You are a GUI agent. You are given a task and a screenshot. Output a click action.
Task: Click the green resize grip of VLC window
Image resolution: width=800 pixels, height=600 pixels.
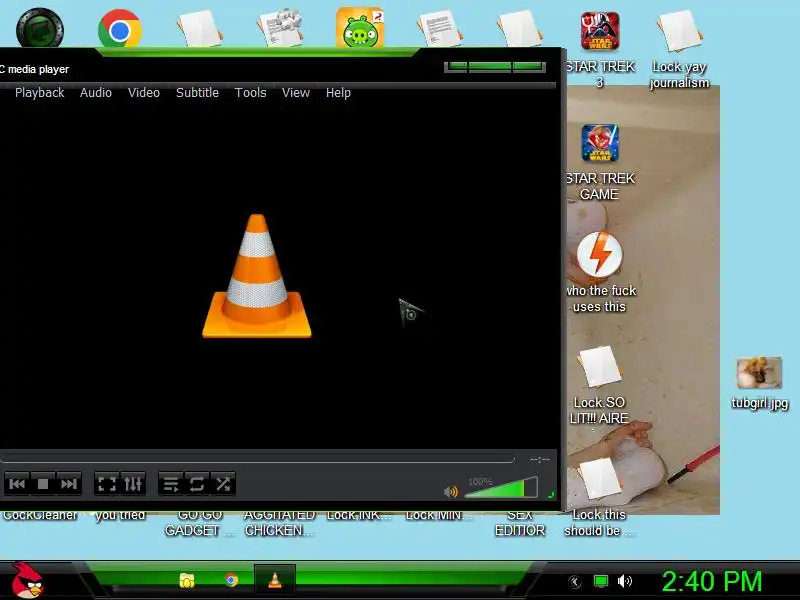(551, 494)
